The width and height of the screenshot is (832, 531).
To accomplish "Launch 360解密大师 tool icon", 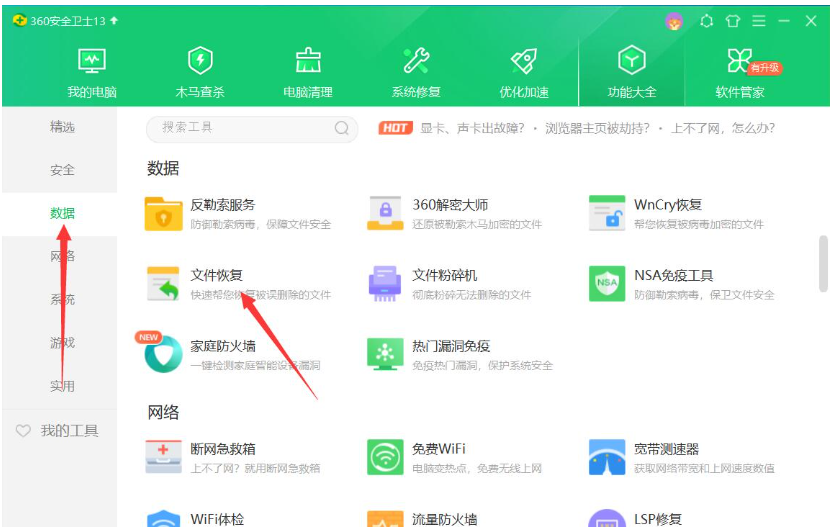I will [385, 213].
